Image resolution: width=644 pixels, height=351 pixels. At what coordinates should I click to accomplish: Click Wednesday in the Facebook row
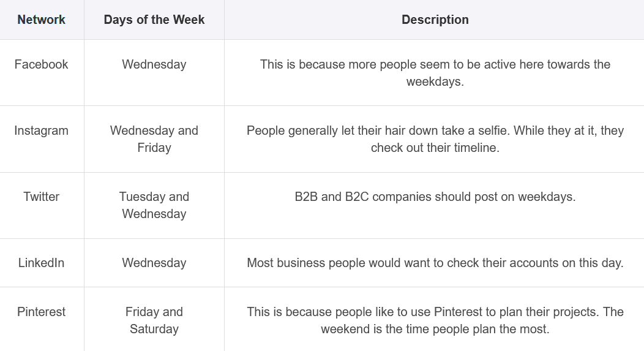(x=154, y=64)
